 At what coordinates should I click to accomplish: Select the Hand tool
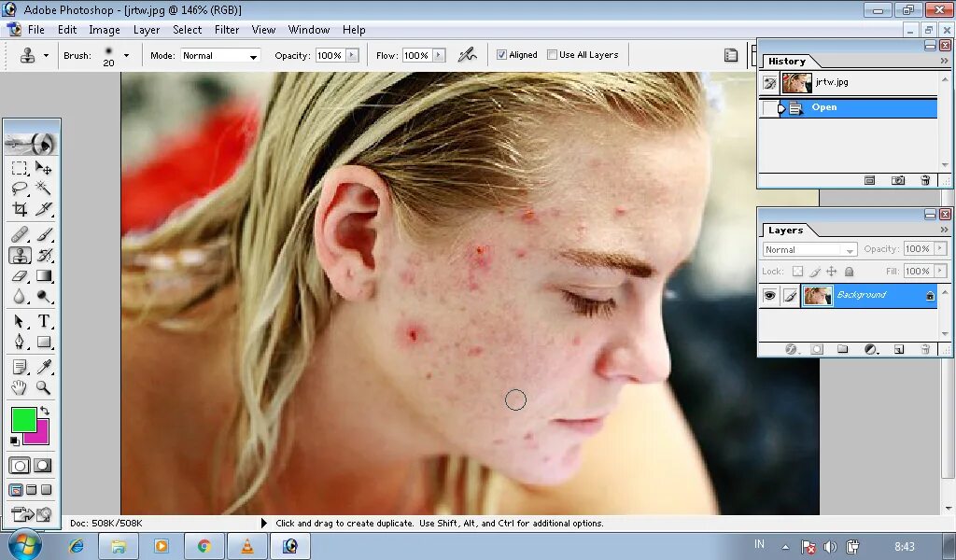tap(20, 387)
